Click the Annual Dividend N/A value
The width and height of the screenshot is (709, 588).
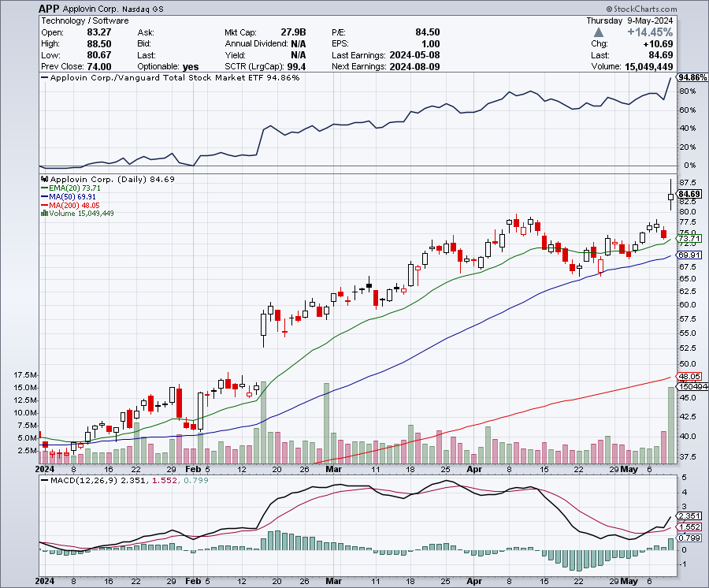[299, 44]
